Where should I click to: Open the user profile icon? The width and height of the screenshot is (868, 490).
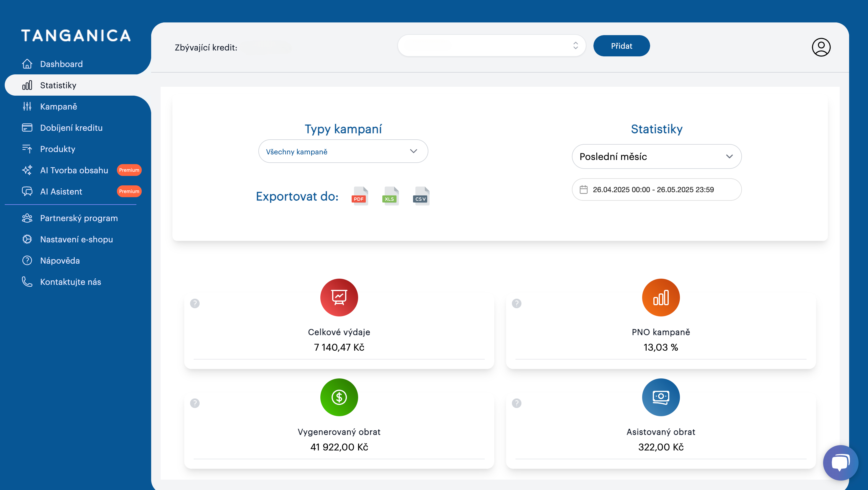point(821,47)
